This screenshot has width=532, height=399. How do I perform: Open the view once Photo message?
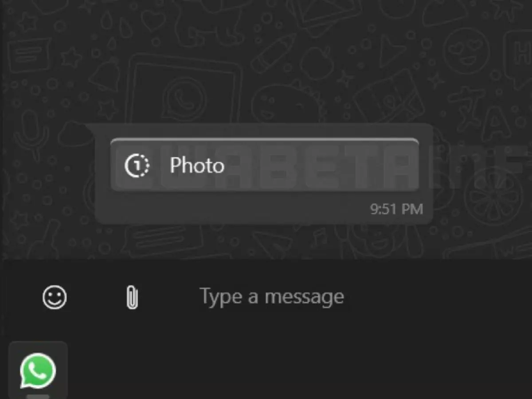click(264, 164)
